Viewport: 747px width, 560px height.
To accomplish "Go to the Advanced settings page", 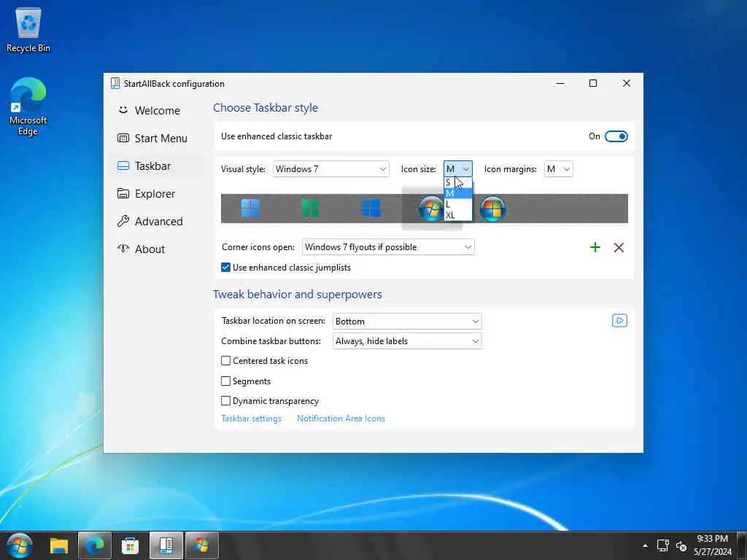I will 150,222.
